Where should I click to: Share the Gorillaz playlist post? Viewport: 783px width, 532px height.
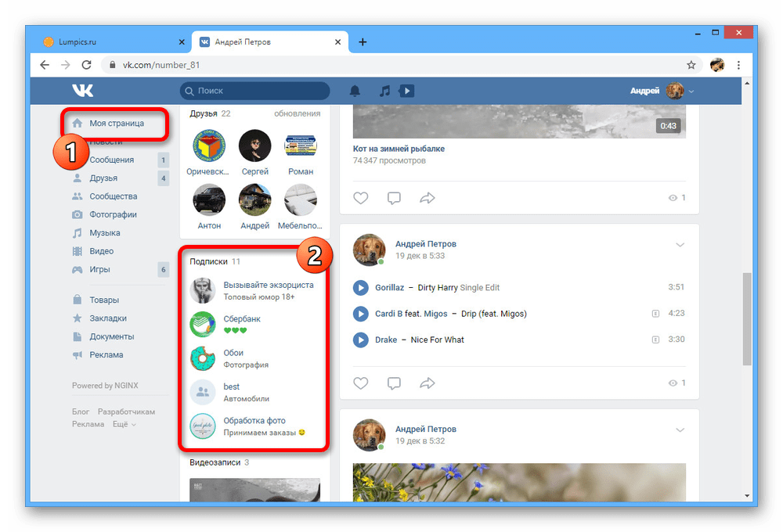pyautogui.click(x=427, y=383)
